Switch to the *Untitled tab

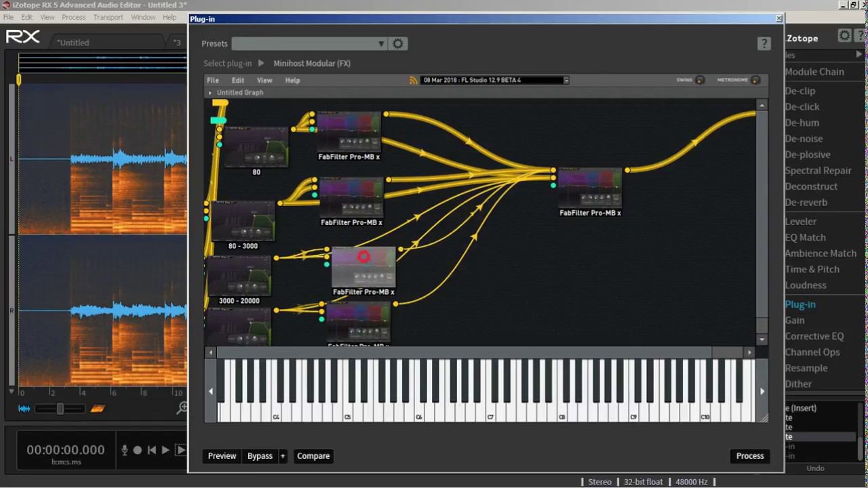73,43
